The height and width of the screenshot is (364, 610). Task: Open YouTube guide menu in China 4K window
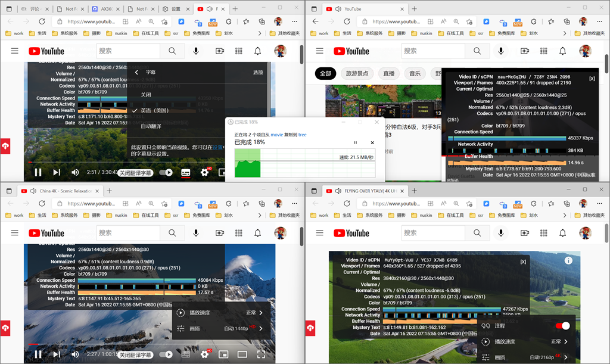coord(15,233)
